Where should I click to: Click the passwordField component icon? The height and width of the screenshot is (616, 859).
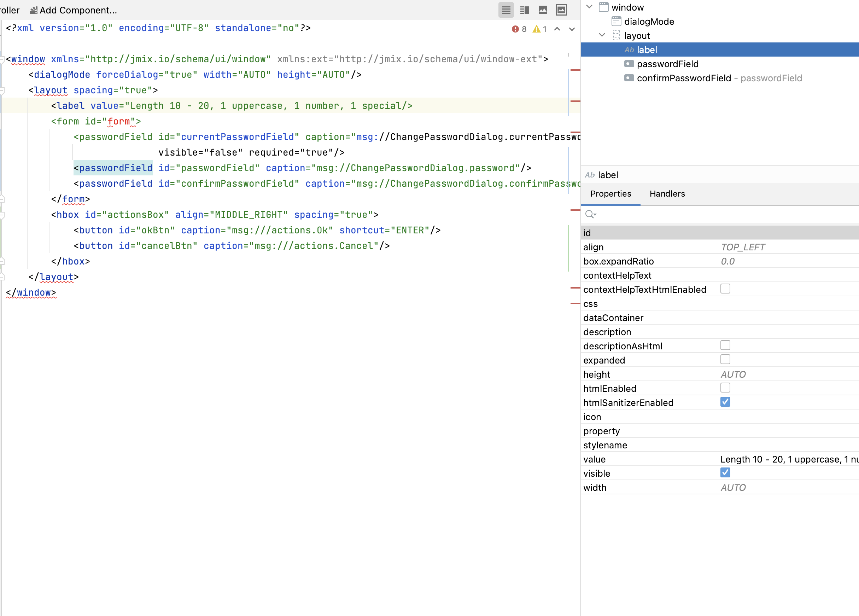point(629,64)
